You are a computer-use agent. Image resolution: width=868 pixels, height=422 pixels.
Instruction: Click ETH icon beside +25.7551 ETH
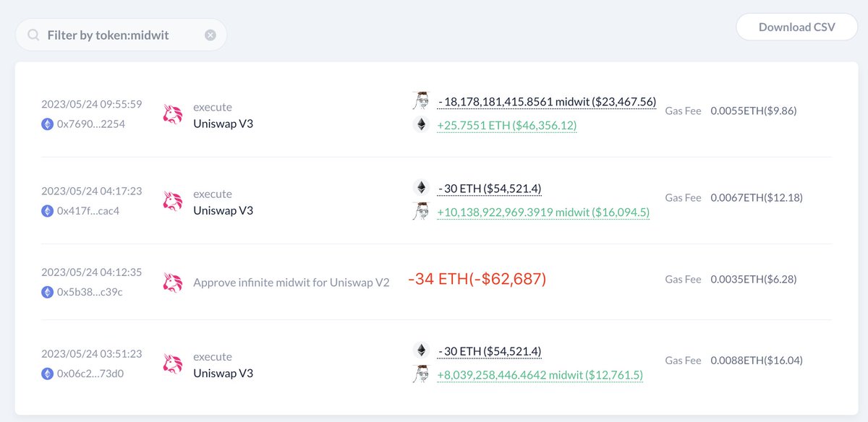(420, 125)
